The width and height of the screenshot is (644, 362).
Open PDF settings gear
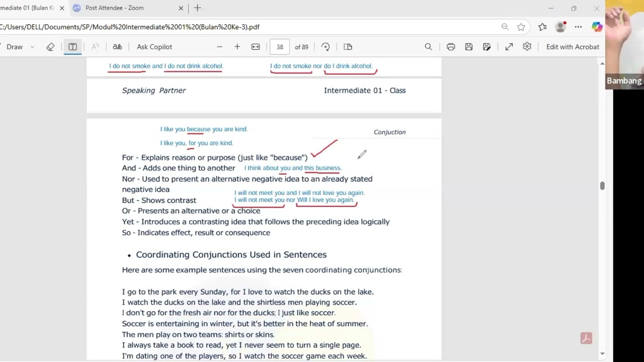pos(527,47)
